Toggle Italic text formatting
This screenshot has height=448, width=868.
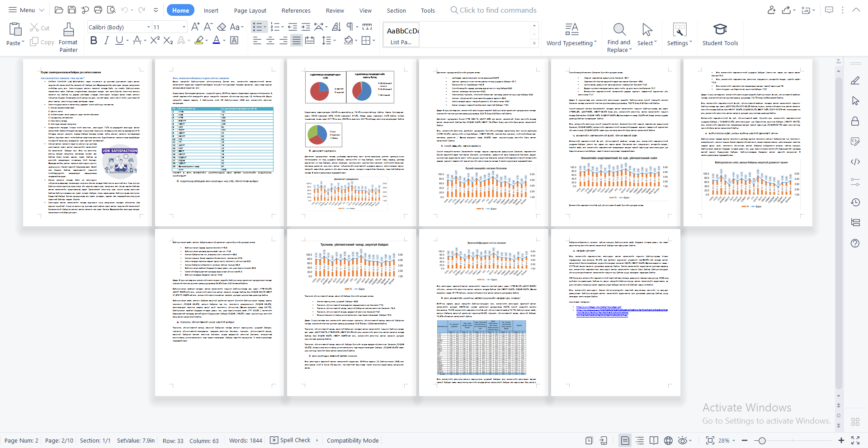point(106,41)
